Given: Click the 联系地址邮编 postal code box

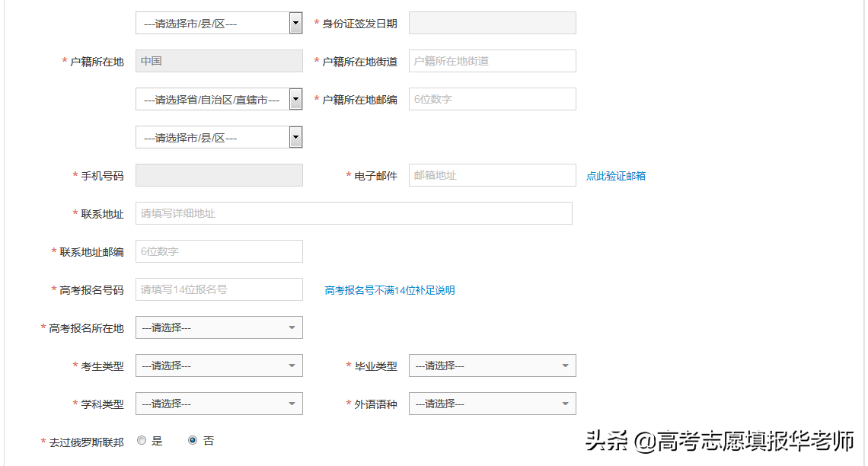Looking at the screenshot, I should [219, 251].
